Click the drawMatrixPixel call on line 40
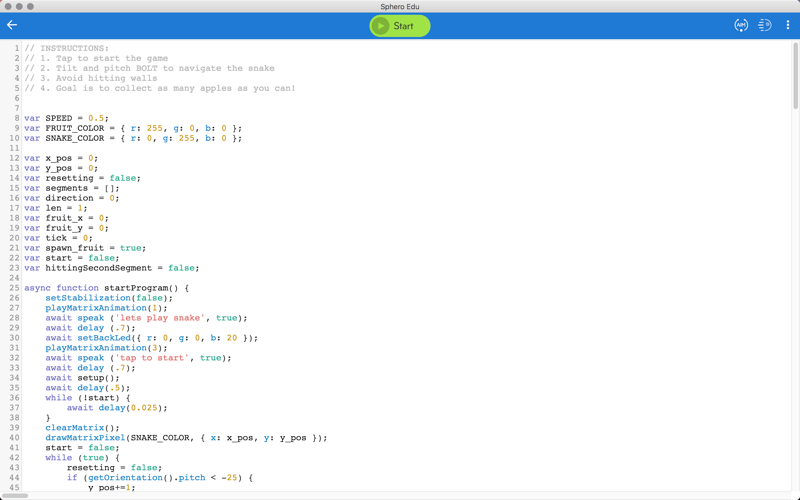This screenshot has height=500, width=800. pyautogui.click(x=85, y=438)
